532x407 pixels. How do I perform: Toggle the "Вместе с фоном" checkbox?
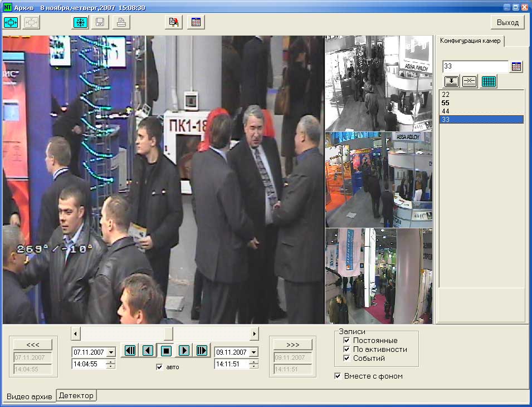click(338, 376)
